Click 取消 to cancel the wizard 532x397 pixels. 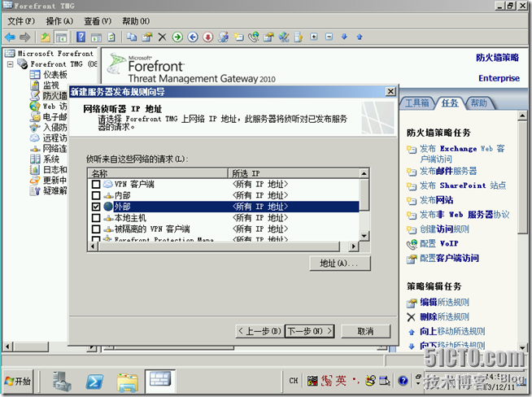tap(365, 331)
